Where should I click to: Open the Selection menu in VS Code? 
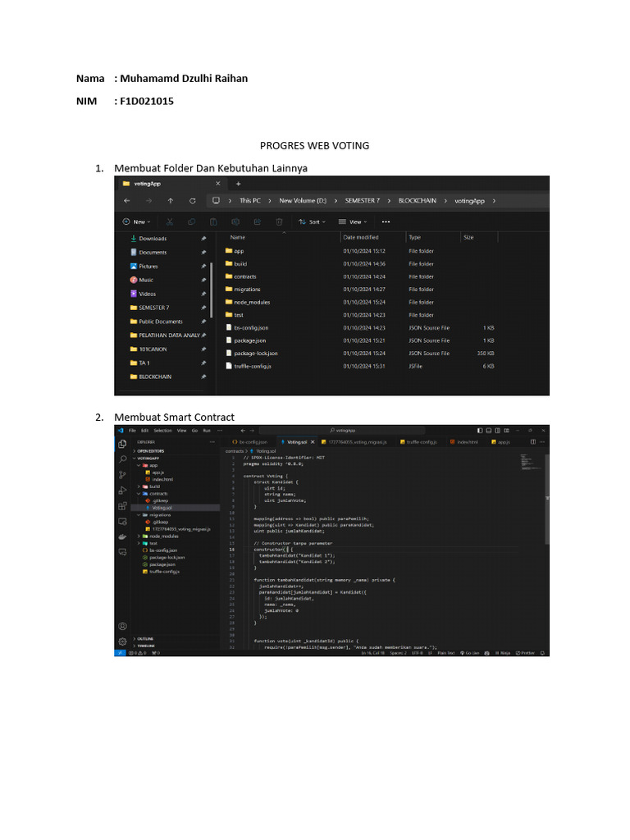point(162,430)
